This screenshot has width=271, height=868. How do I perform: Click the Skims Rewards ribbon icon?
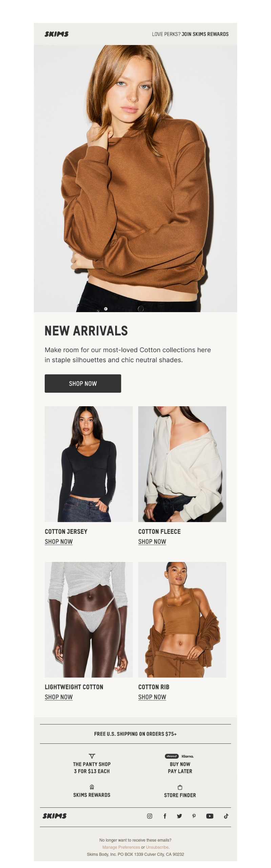coord(92,787)
